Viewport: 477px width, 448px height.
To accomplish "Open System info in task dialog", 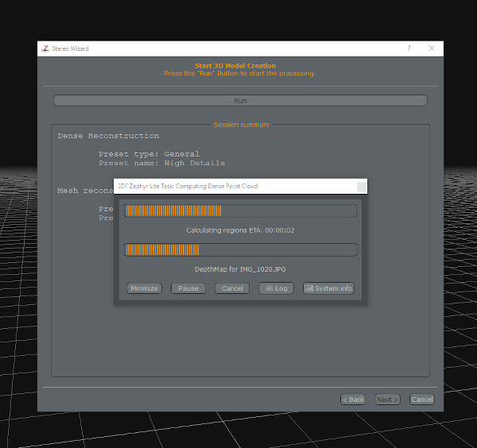I will click(x=328, y=288).
